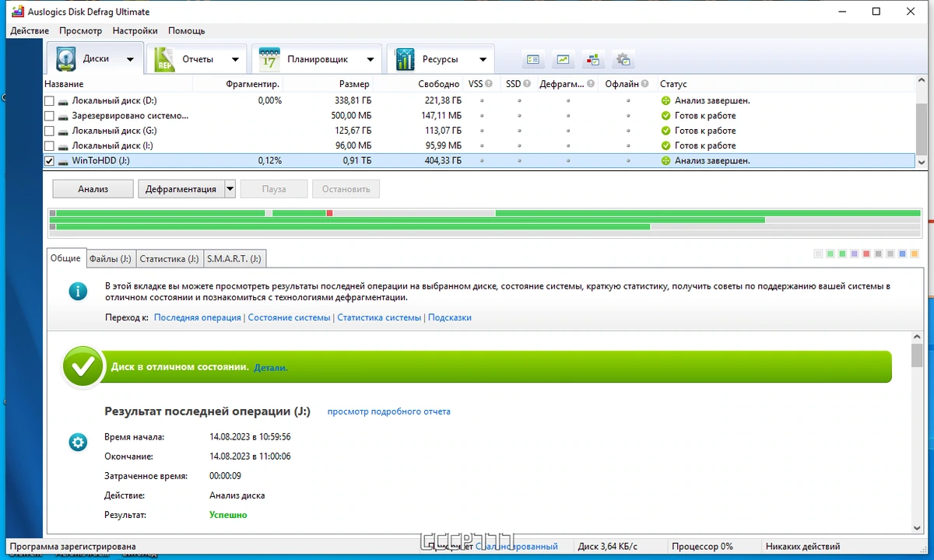This screenshot has width=934, height=560.
Task: Open просмотр подробного отчета link
Action: [388, 411]
